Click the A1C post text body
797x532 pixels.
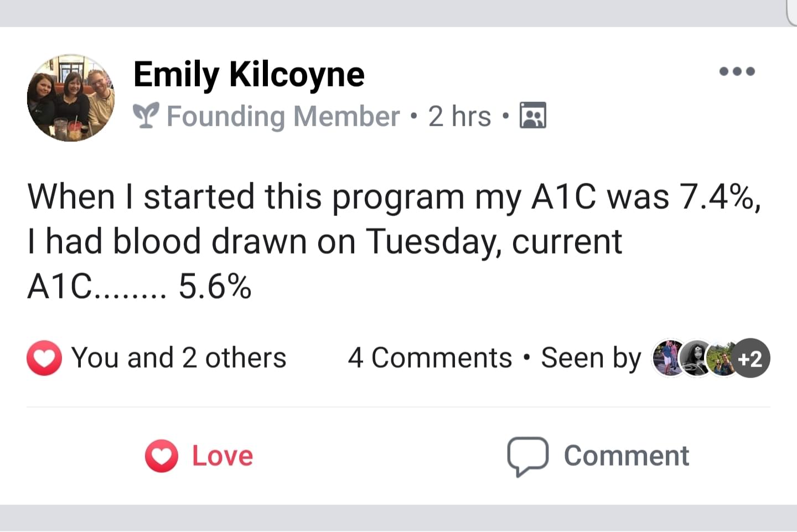coord(394,241)
